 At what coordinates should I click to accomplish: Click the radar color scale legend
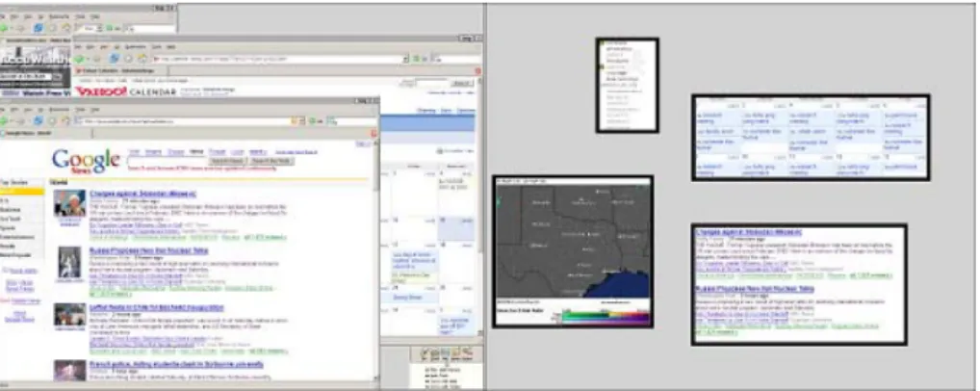pos(606,316)
